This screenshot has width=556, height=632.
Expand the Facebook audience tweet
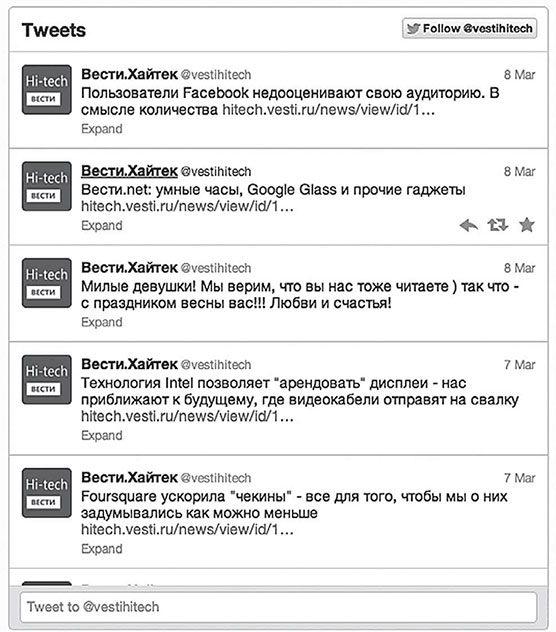coord(102,129)
